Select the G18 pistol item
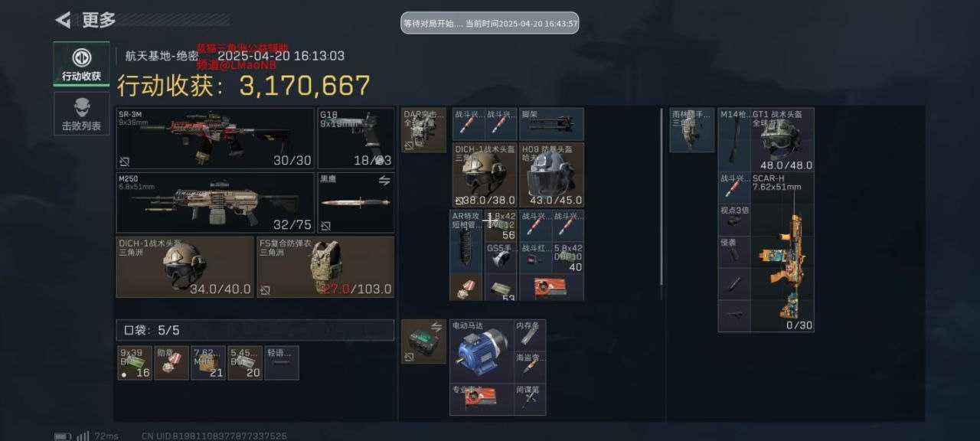Viewport: 980px width, 441px height. point(356,138)
